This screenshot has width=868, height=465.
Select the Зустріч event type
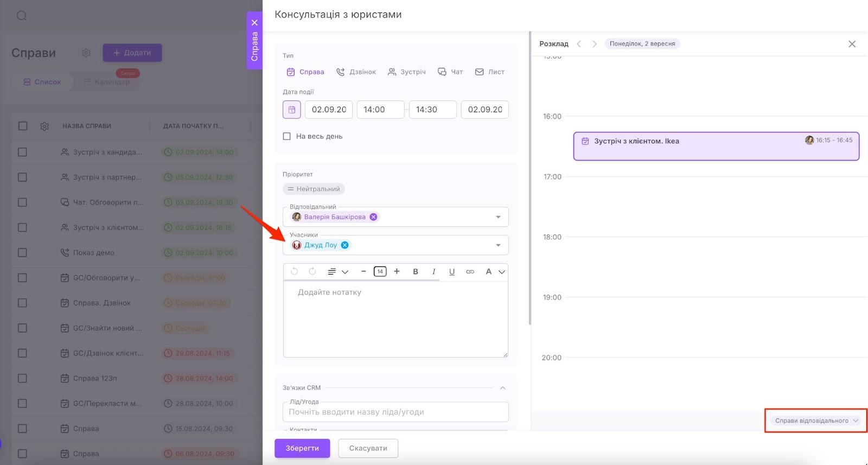tap(407, 72)
